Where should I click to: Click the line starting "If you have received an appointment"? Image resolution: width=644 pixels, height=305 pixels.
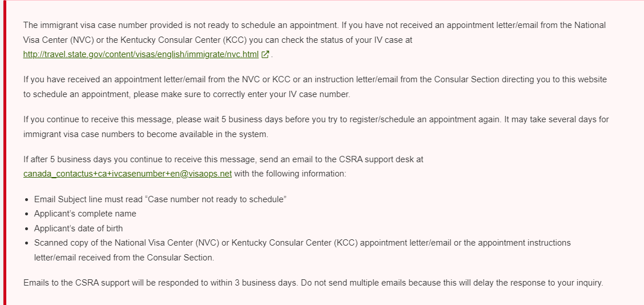click(315, 79)
